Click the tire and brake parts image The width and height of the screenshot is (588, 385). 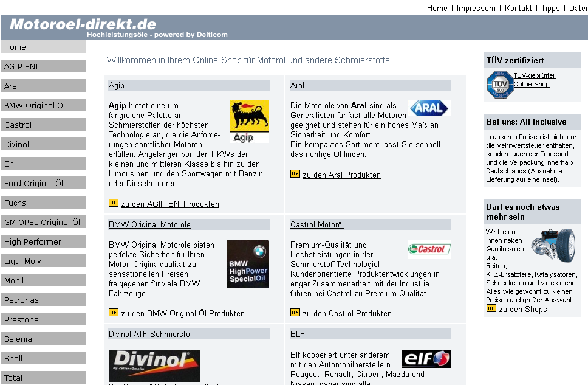553,245
